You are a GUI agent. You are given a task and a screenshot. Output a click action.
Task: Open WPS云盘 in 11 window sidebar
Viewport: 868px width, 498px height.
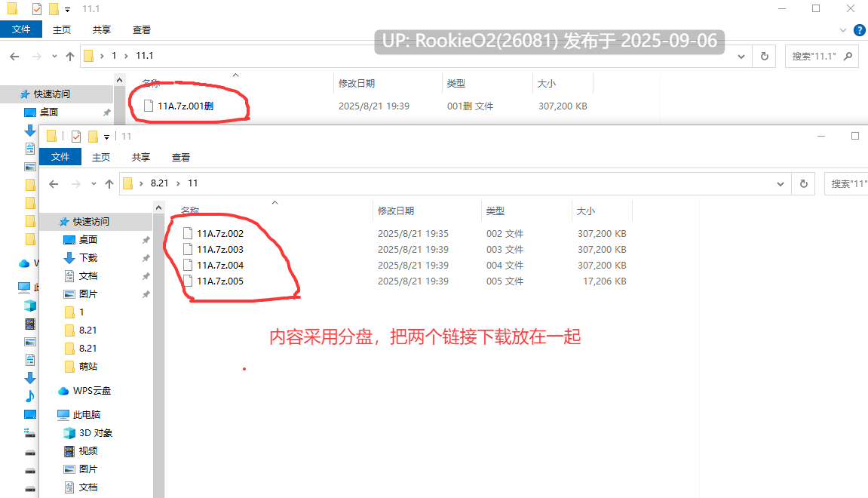coord(92,391)
